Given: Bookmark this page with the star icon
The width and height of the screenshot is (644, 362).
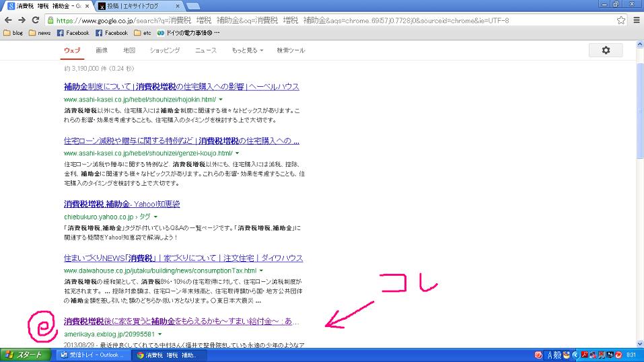Looking at the screenshot, I should point(621,20).
